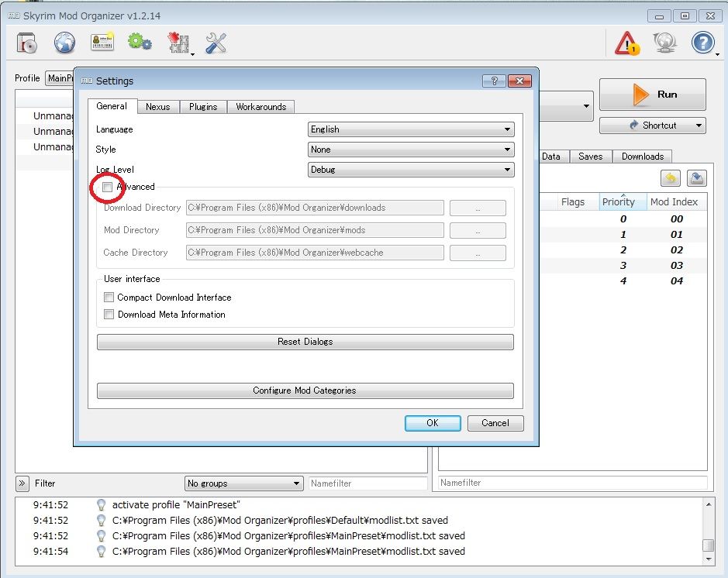The height and width of the screenshot is (578, 728).
Task: Browse for Download Directory button
Action: click(x=478, y=208)
